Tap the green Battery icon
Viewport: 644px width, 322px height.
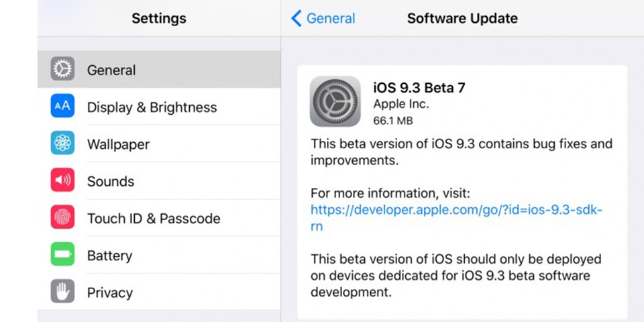pyautogui.click(x=62, y=254)
